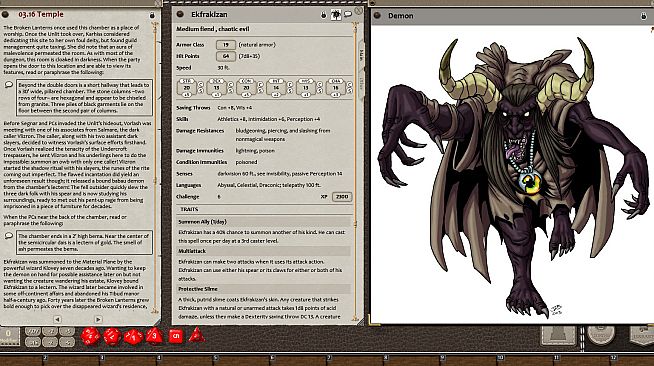Open the token icon in Ekfrakizan header
The width and height of the screenshot is (654, 366).
(x=336, y=15)
